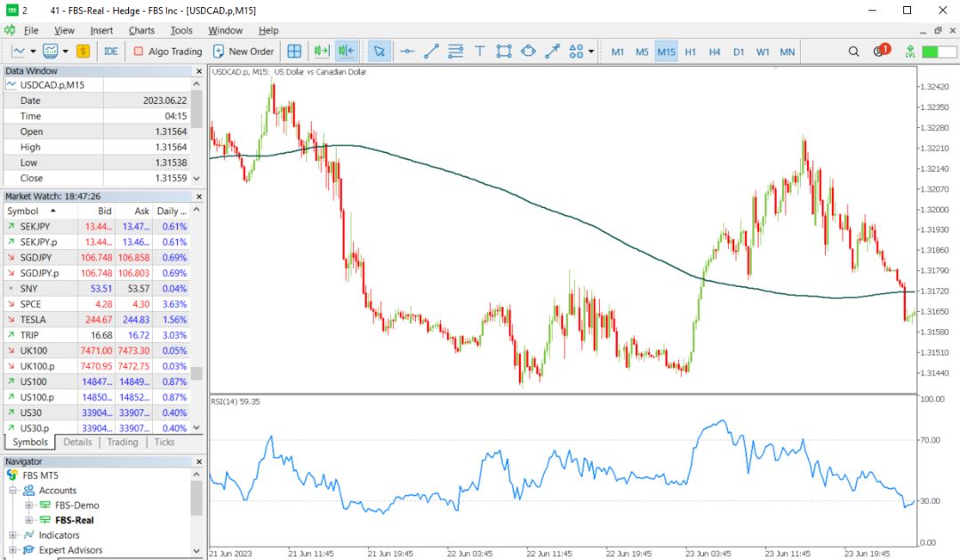The width and height of the screenshot is (960, 560).
Task: Switch to Details tab in Market Watch
Action: click(77, 442)
